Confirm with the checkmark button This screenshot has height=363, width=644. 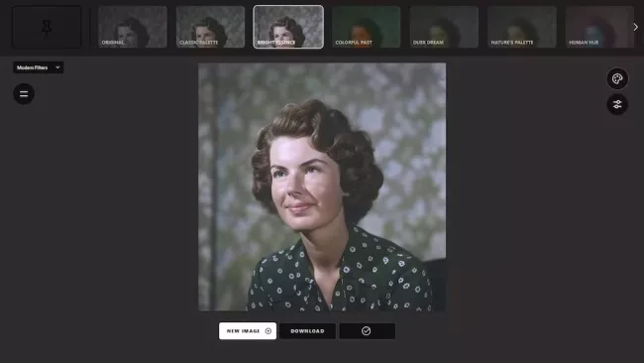coord(368,331)
